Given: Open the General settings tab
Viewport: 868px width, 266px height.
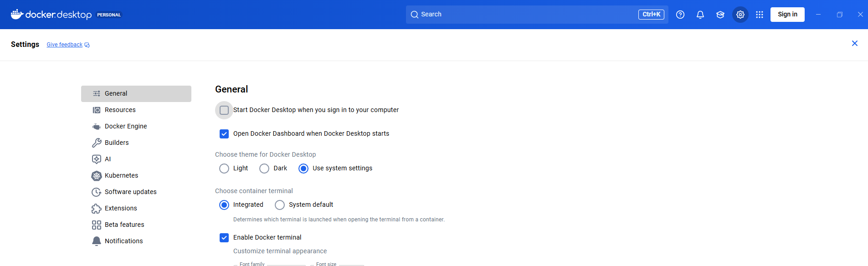Looking at the screenshot, I should pos(136,94).
